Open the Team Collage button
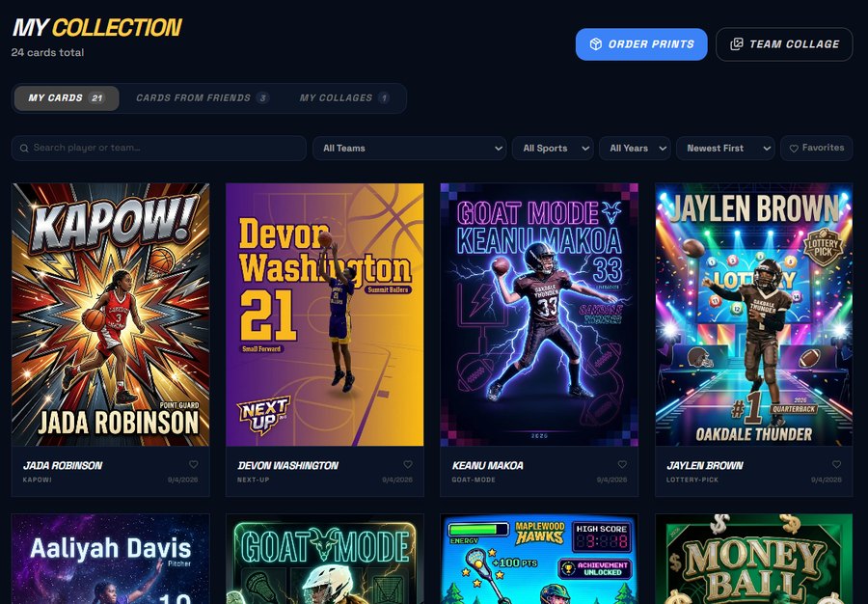868x604 pixels. click(784, 44)
